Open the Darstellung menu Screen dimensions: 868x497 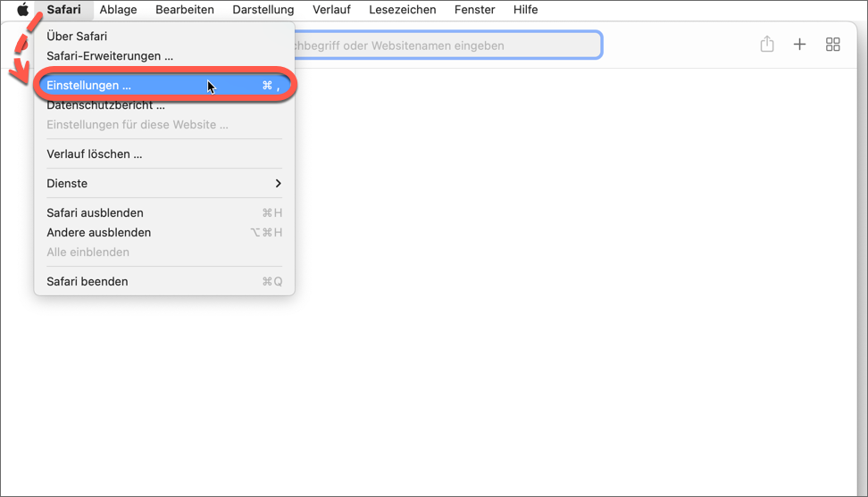(263, 10)
